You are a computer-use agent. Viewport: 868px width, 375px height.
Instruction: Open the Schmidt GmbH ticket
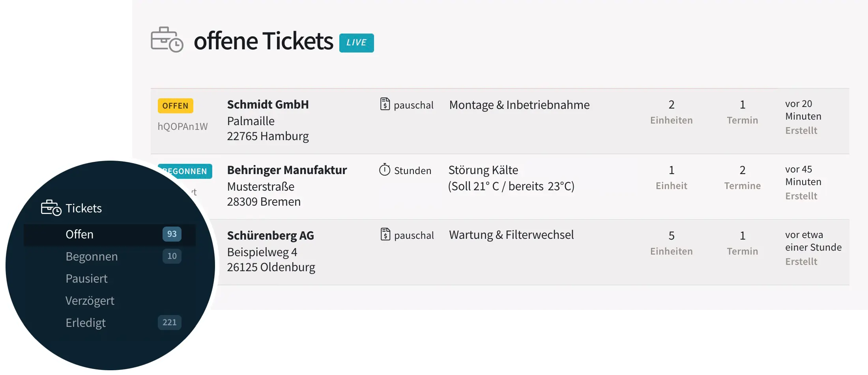tap(268, 105)
